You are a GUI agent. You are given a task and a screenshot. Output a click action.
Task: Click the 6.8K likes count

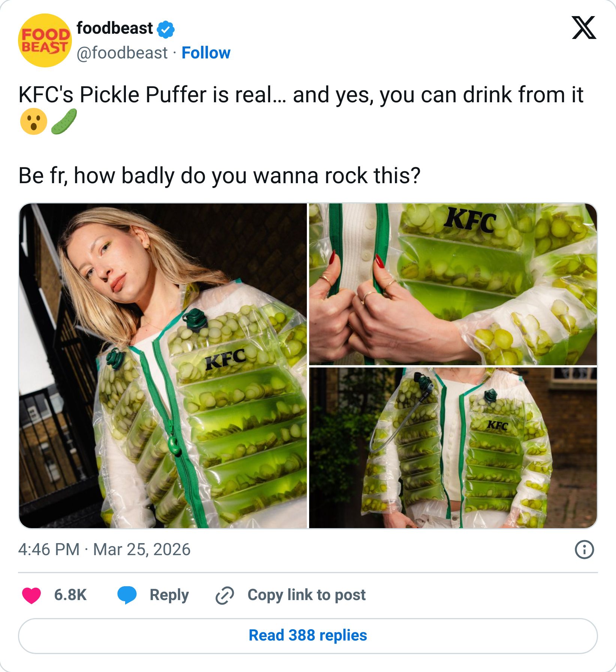coord(70,595)
